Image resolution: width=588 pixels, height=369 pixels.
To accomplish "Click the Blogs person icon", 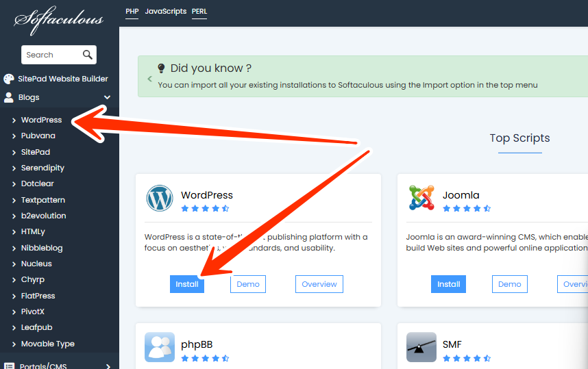I will (x=9, y=97).
